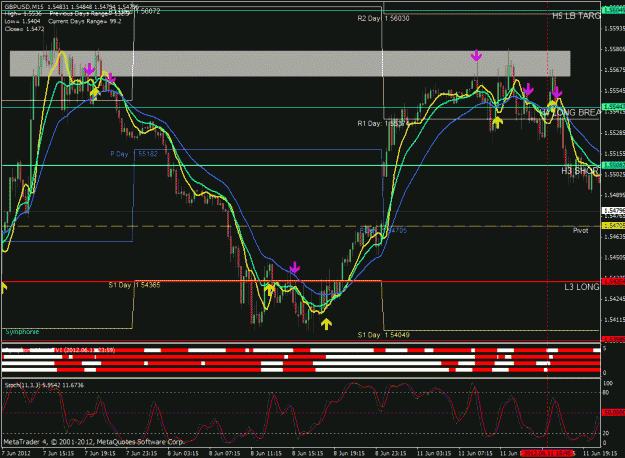Click the '7 Jun 23:15' time axis label
Screen dimensions: 625x458
click(142, 454)
